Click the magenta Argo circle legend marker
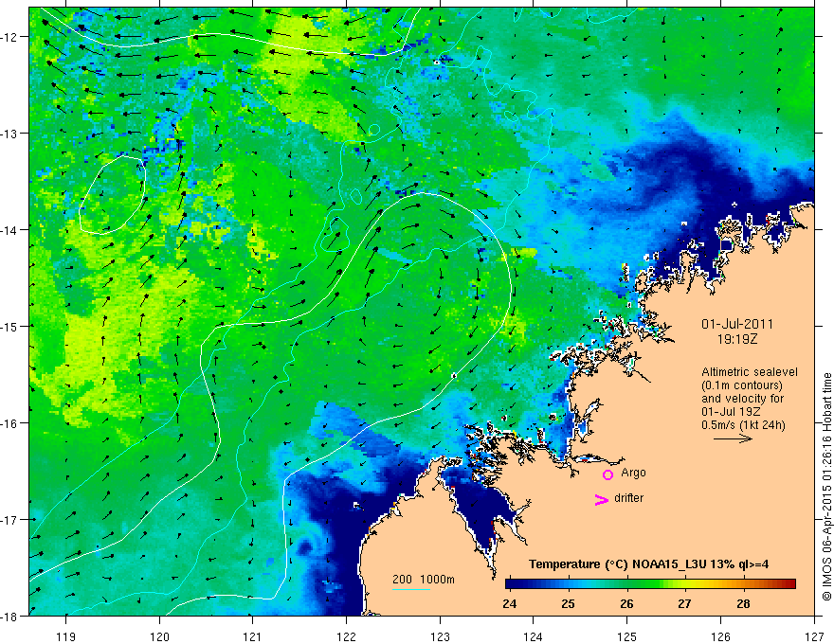Image resolution: width=834 pixels, height=644 pixels. [x=607, y=474]
